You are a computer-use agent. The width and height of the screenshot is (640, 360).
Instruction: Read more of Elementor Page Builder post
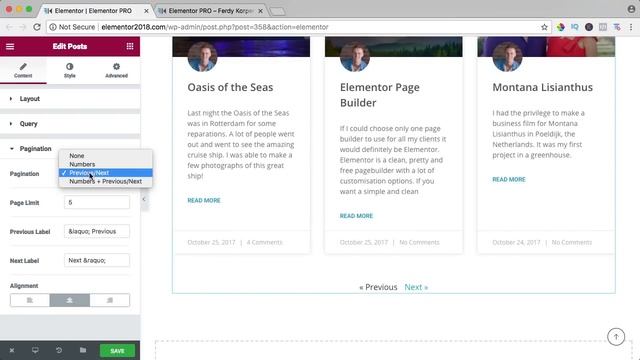pos(356,216)
